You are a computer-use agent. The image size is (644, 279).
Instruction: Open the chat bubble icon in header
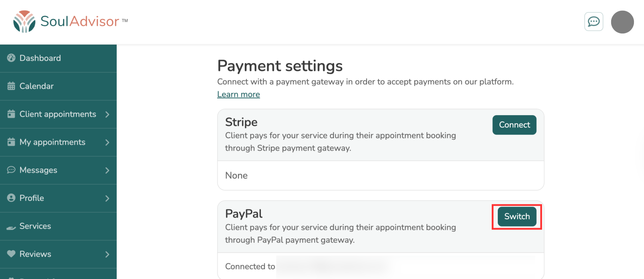(594, 22)
